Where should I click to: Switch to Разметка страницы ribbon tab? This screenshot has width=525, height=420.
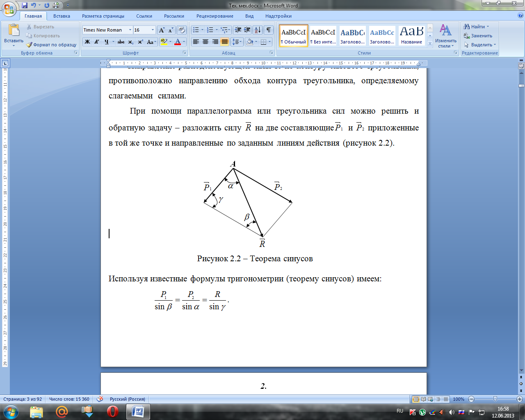click(x=103, y=16)
